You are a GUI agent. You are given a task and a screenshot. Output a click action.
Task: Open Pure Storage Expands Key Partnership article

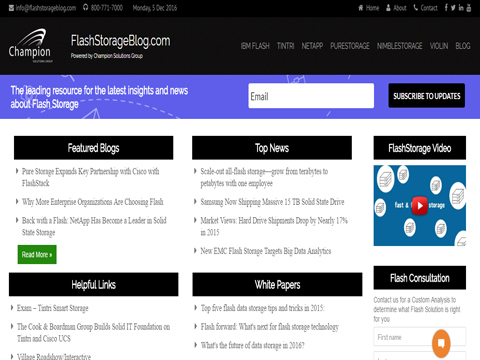pos(90,177)
